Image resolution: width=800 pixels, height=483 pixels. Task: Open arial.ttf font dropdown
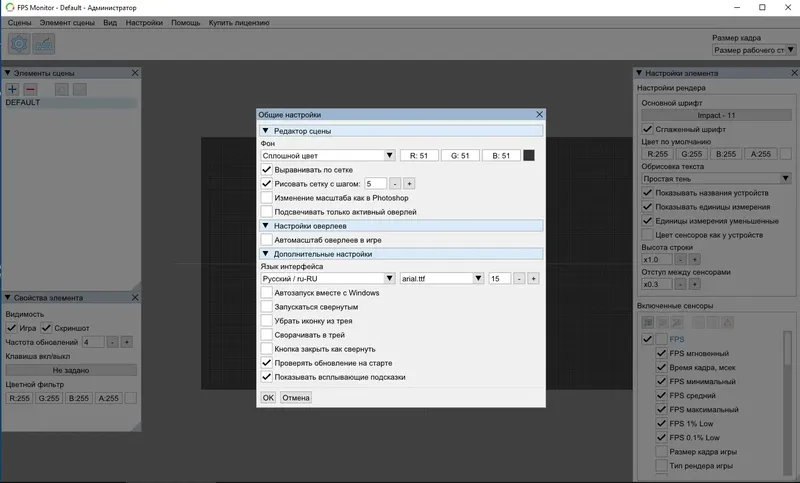(x=442, y=278)
